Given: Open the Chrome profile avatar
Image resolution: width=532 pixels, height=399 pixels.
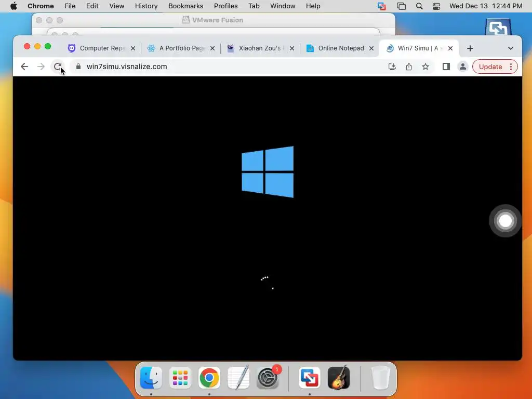Looking at the screenshot, I should point(463,66).
